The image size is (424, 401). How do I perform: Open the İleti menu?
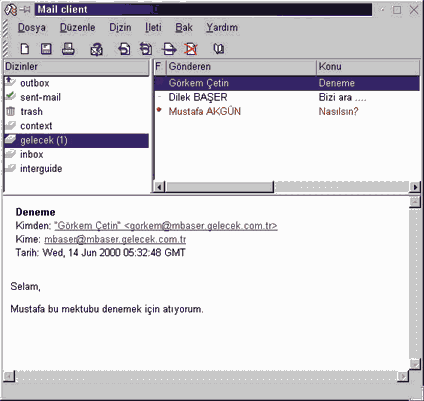pos(153,27)
